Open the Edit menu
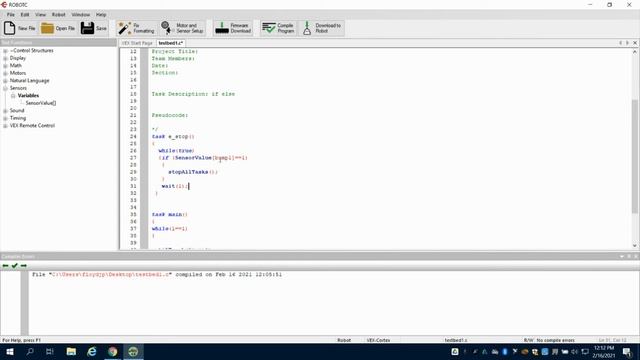Image resolution: width=640 pixels, height=360 pixels. pos(25,15)
